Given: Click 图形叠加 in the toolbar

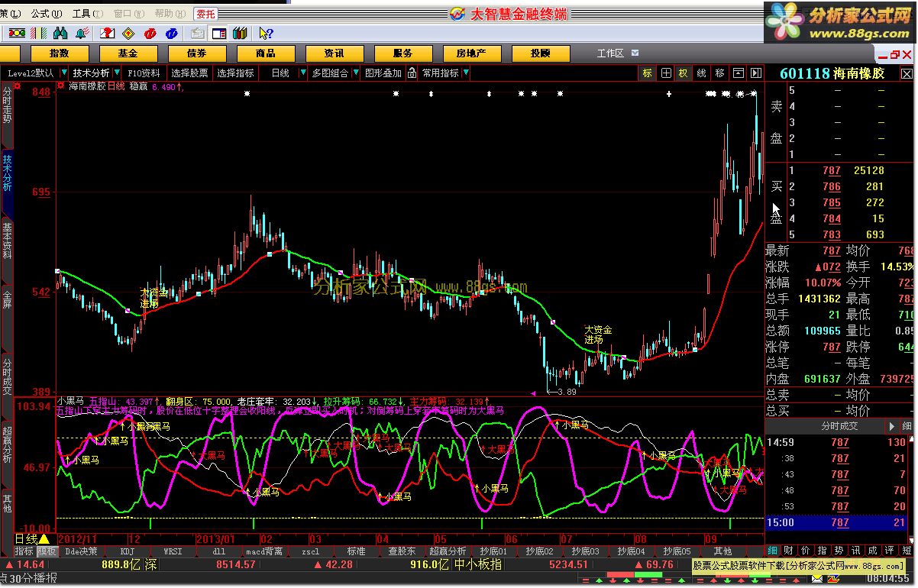Looking at the screenshot, I should [383, 73].
